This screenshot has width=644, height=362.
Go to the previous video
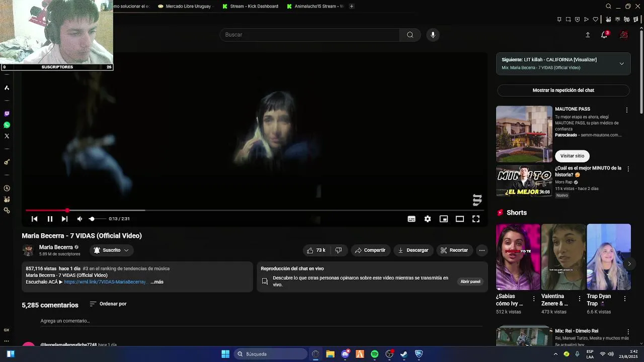pos(34,219)
